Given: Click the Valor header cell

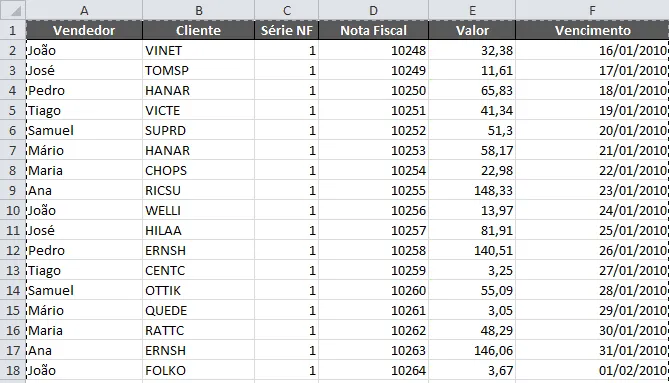Looking at the screenshot, I should (x=472, y=30).
